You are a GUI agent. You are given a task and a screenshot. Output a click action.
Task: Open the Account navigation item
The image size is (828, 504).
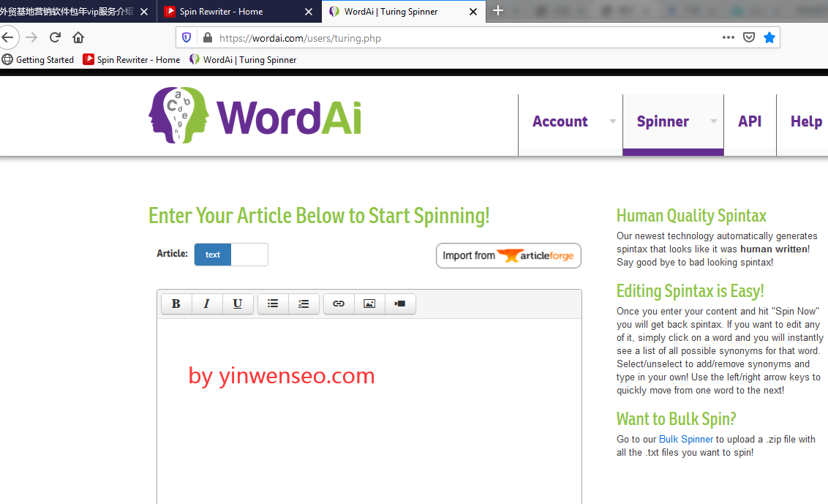(560, 121)
